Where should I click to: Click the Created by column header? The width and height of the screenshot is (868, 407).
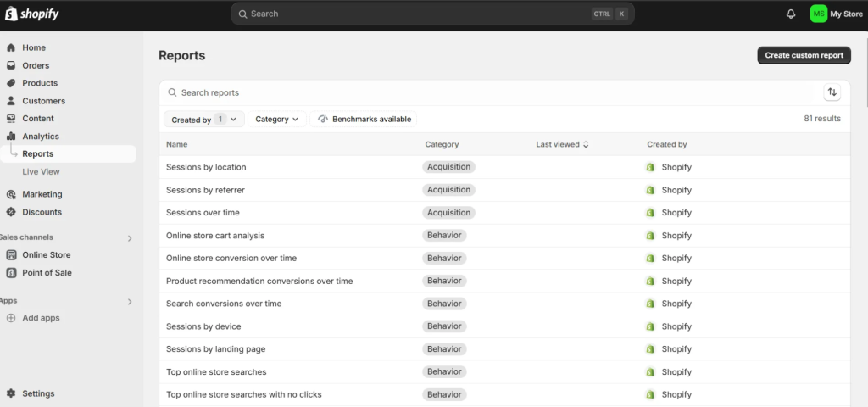point(666,144)
